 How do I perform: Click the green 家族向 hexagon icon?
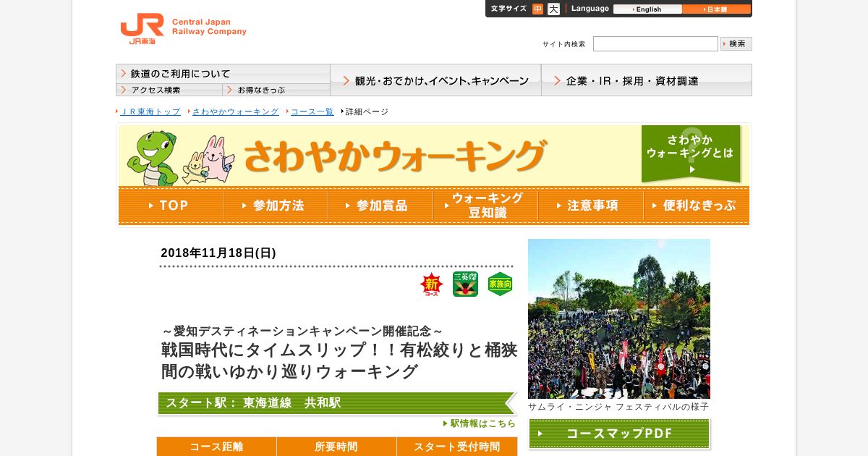(x=500, y=284)
